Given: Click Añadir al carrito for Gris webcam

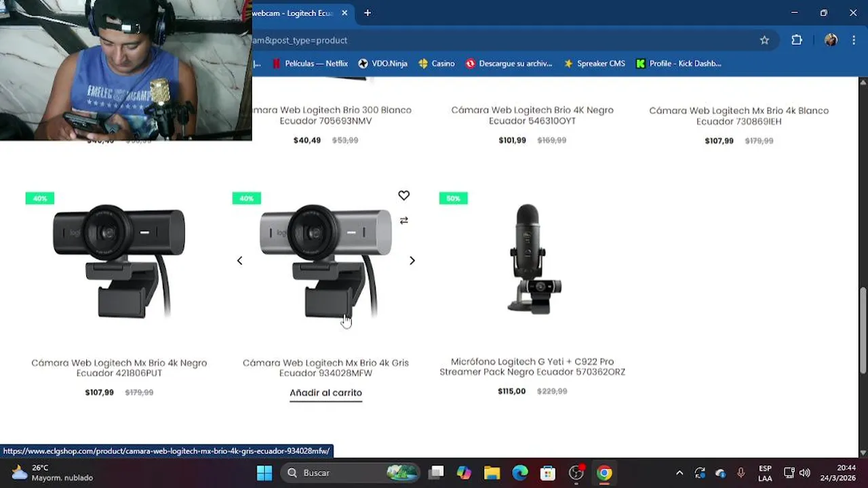Looking at the screenshot, I should pyautogui.click(x=325, y=393).
